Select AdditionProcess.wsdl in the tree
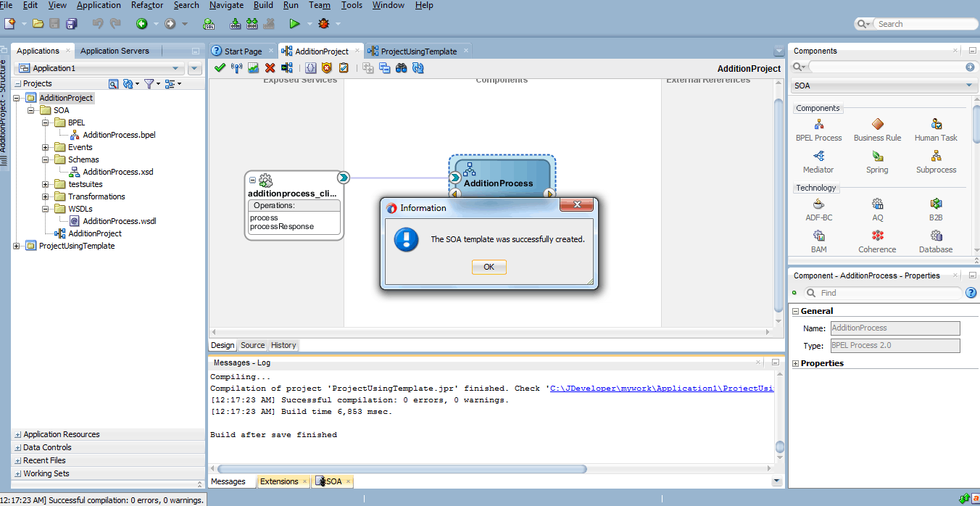The height and width of the screenshot is (506, 980). click(x=120, y=221)
